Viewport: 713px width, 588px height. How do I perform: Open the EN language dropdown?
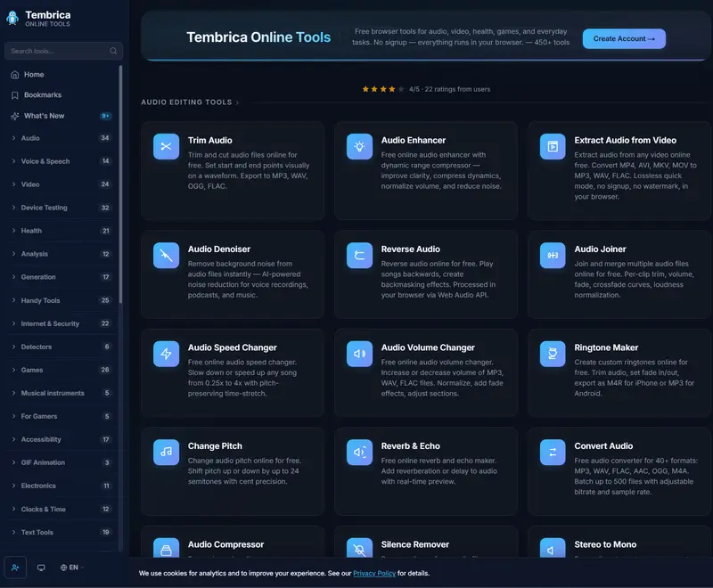[72, 568]
